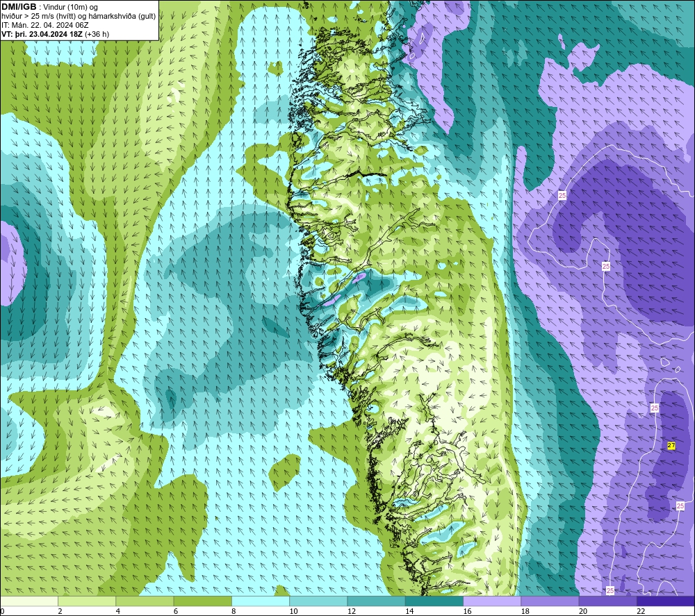Viewport: 695px width, 616px height.
Task: Click the 'VT: þri. 23.04.2024 18Z' line
Action: [x=42, y=34]
